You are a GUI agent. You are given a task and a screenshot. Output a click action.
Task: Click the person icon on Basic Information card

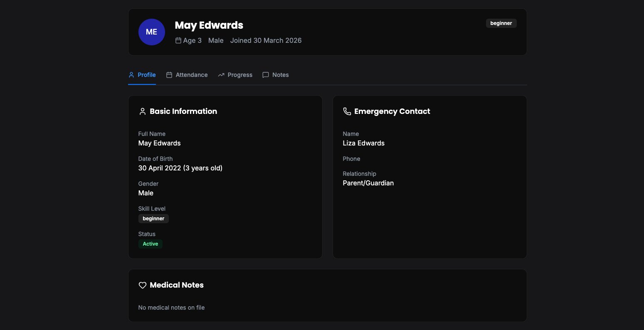(x=143, y=111)
